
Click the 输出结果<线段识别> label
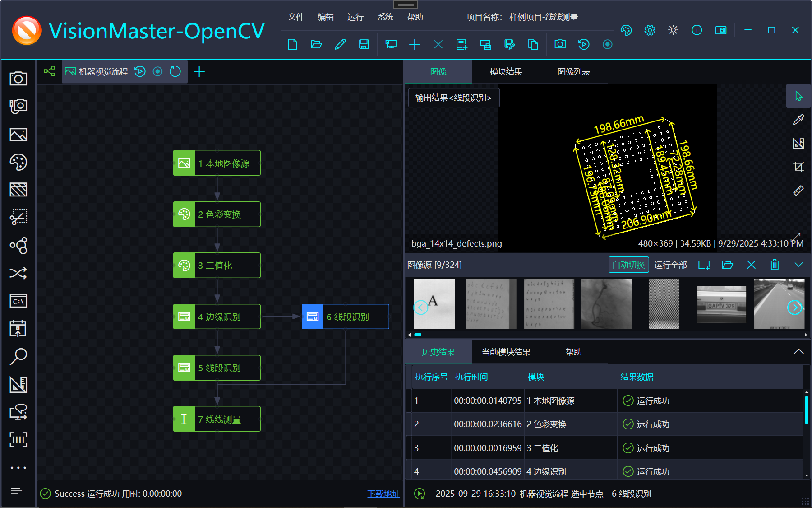point(453,98)
